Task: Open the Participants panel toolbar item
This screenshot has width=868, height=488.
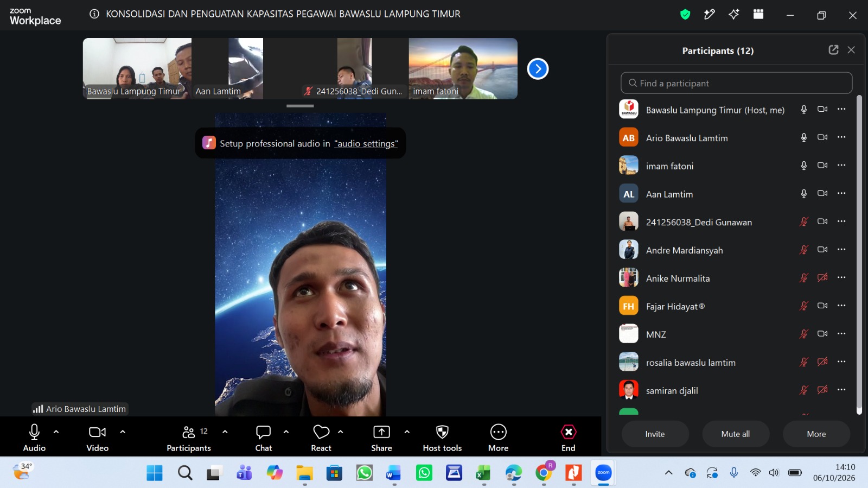Action: (x=189, y=439)
